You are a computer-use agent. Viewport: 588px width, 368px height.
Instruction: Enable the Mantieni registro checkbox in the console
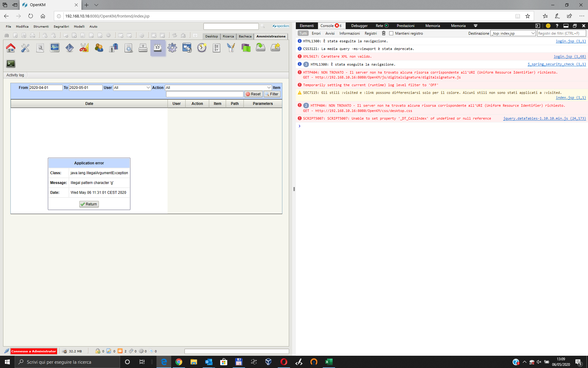[x=391, y=33]
